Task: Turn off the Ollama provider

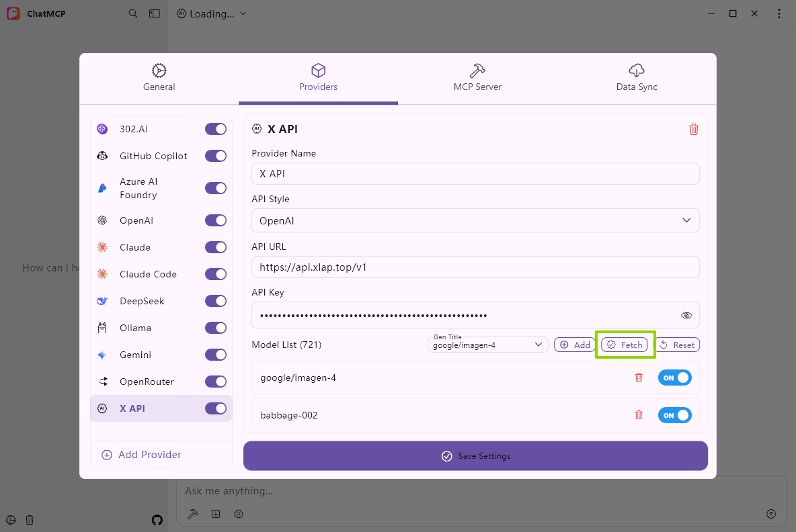Action: (x=216, y=328)
